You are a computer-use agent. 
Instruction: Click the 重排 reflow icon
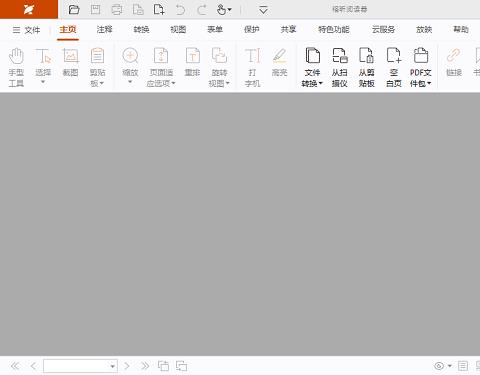(x=192, y=62)
